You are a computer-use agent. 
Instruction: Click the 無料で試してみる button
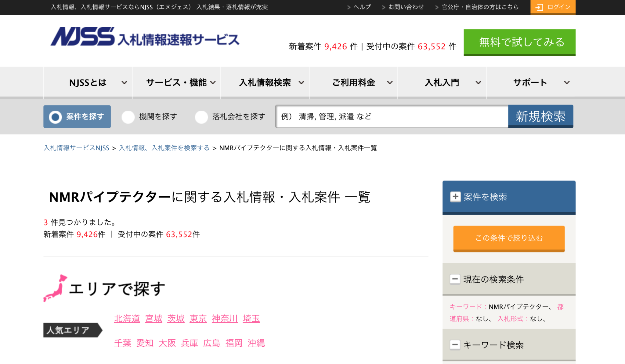tap(519, 42)
